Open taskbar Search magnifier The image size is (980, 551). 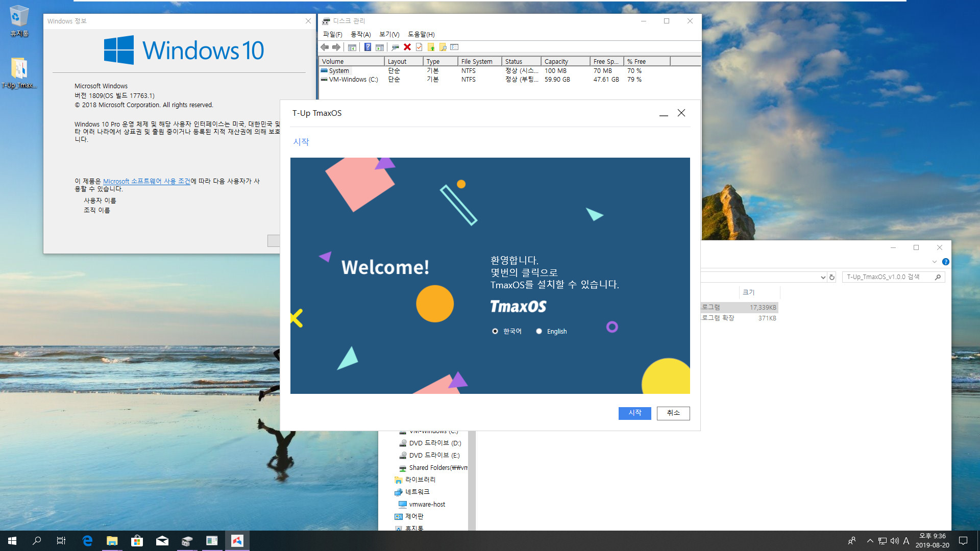pyautogui.click(x=37, y=541)
